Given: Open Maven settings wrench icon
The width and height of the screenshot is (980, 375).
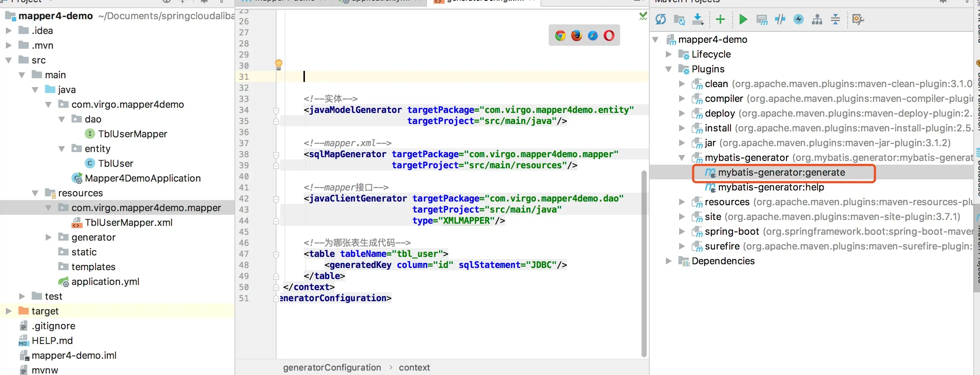Looking at the screenshot, I should coord(858,19).
